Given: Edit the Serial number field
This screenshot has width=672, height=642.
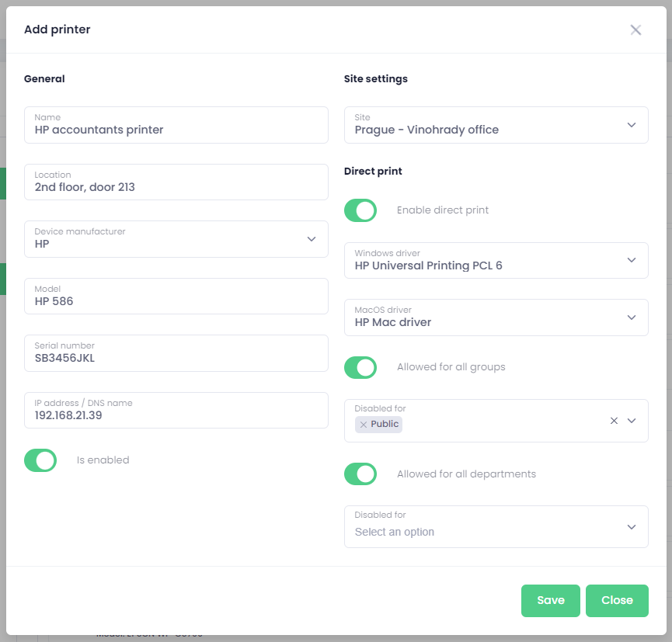Looking at the screenshot, I should coord(176,353).
